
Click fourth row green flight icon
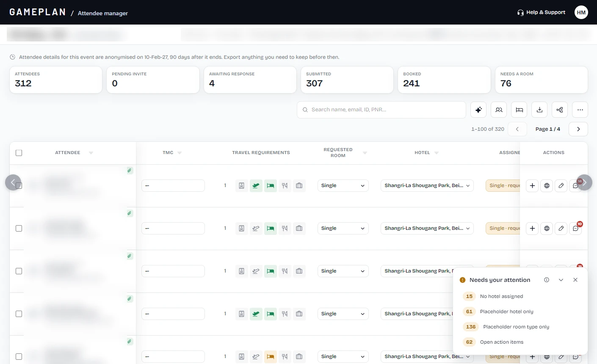(256, 314)
